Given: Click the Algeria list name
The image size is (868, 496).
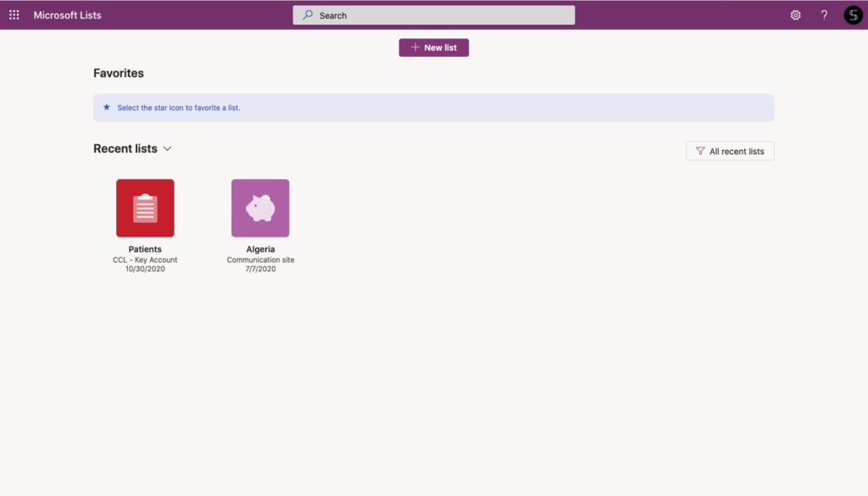Looking at the screenshot, I should point(260,249).
